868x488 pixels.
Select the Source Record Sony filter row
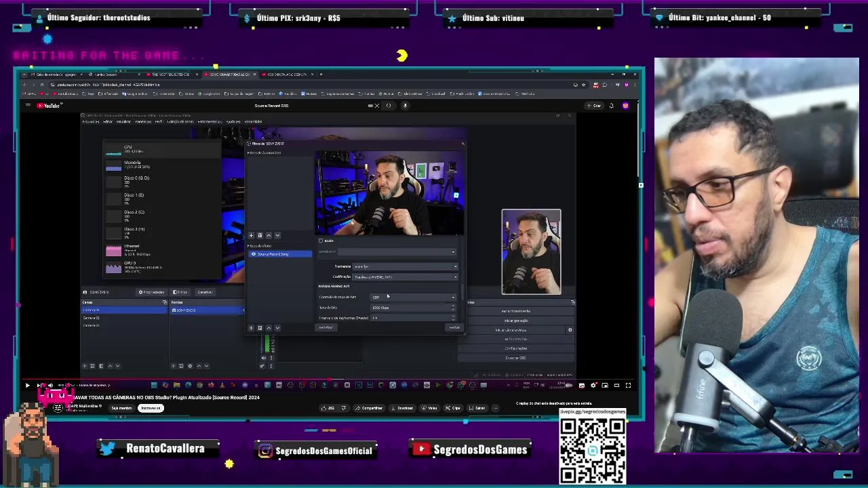coord(280,254)
